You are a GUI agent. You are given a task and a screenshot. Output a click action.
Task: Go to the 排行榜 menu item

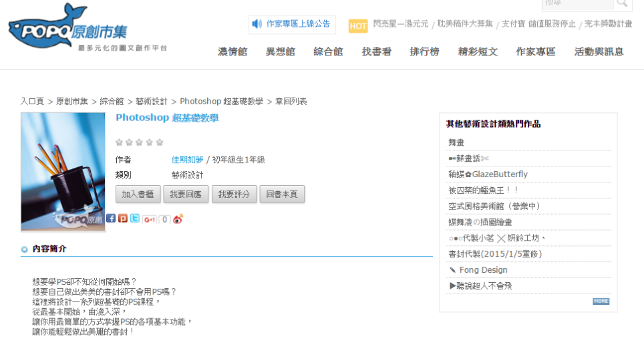coord(424,51)
